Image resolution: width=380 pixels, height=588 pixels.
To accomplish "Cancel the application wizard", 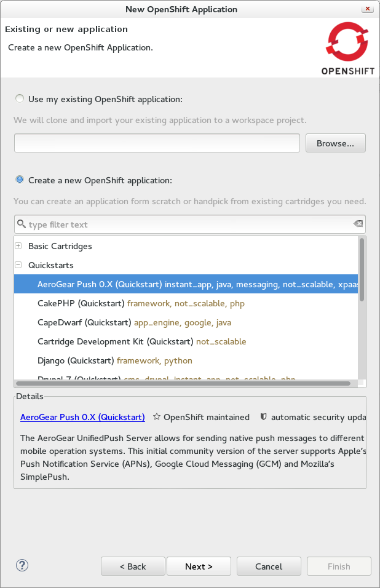I will pos(269,566).
